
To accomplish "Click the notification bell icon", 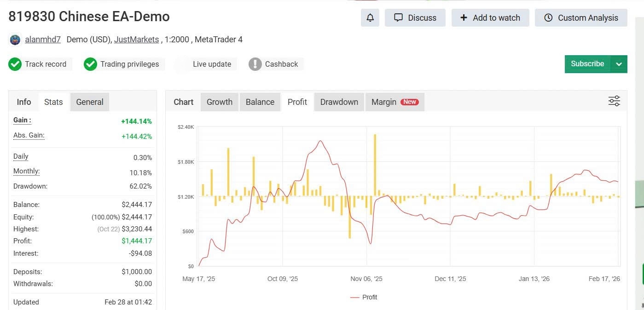I will click(x=370, y=18).
